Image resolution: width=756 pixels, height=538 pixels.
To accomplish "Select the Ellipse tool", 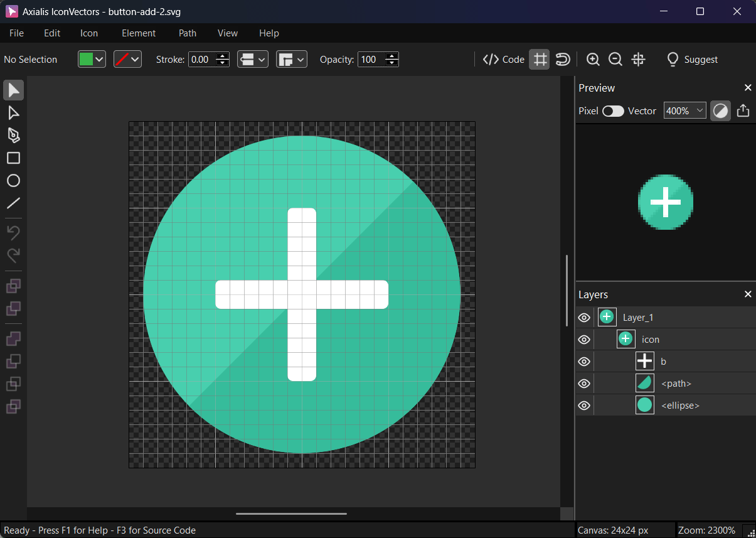I will (13, 181).
